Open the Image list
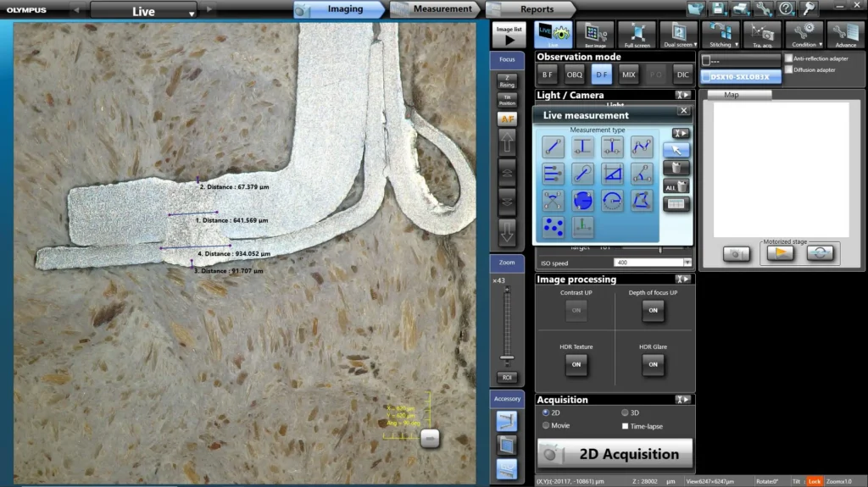Screen dimensions: 868x487 pos(509,35)
